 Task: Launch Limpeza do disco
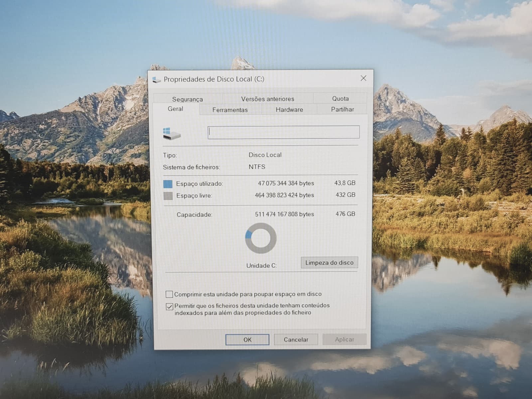(x=330, y=262)
